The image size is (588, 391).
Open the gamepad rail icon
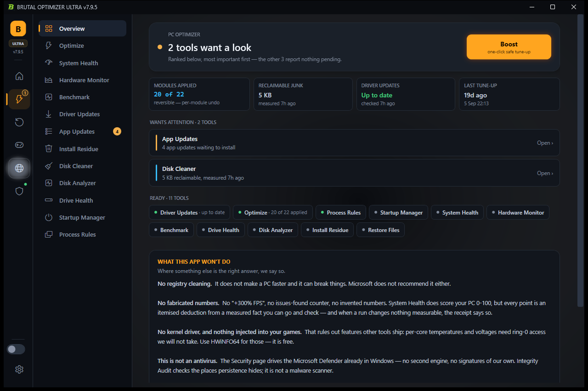[19, 145]
